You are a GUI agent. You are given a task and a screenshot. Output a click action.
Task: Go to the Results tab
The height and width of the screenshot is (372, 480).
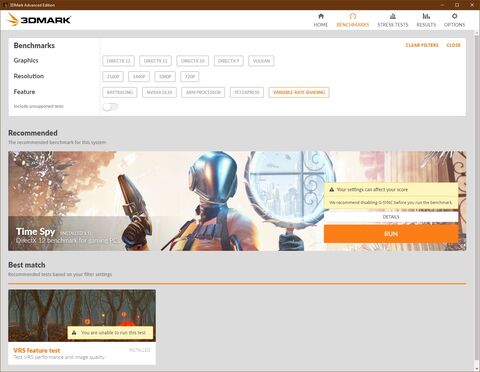[x=426, y=20]
